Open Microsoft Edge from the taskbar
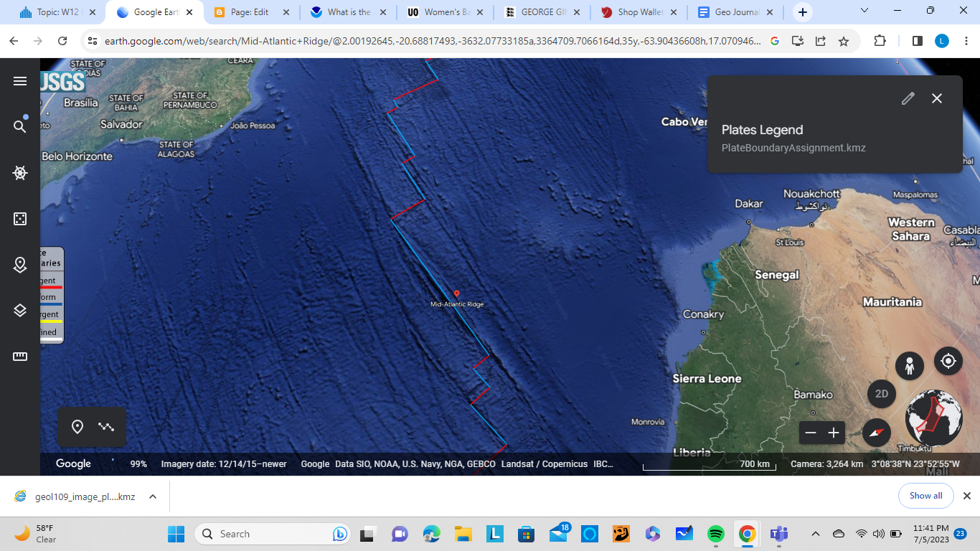This screenshot has width=980, height=551. 431,534
